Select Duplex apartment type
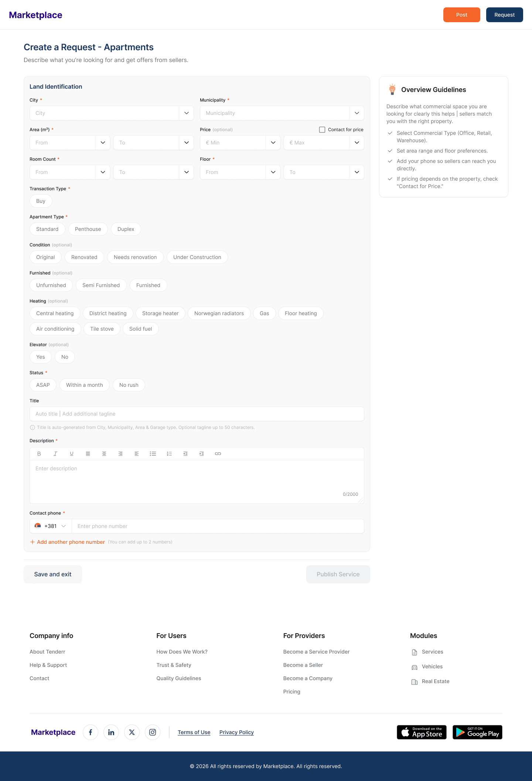 pos(126,229)
